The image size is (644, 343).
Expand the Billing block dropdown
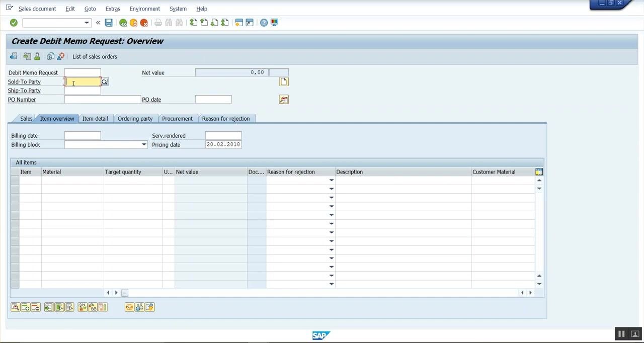click(x=144, y=145)
